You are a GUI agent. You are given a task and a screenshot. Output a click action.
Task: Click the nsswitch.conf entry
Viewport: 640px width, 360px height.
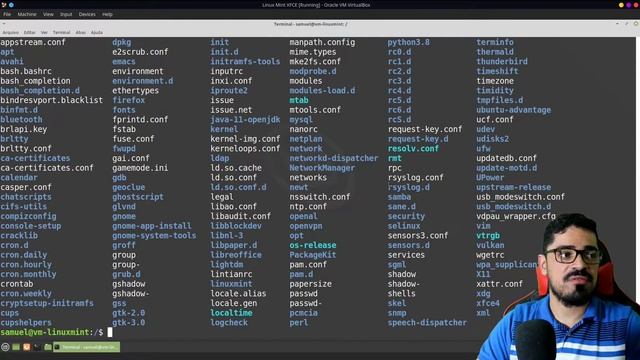click(320, 197)
